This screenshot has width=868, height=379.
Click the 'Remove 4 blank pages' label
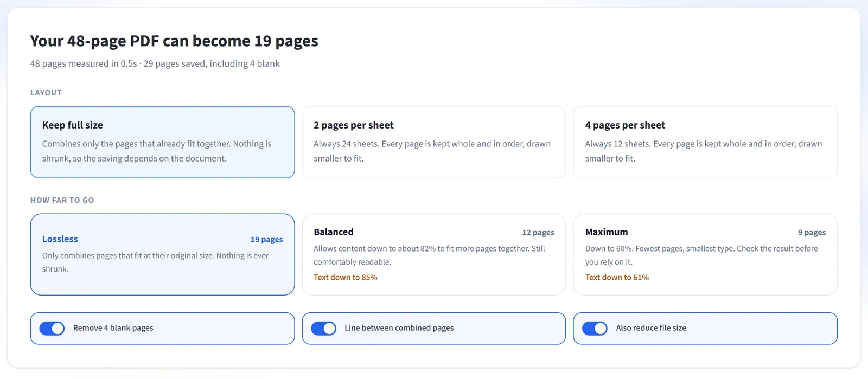tap(113, 328)
